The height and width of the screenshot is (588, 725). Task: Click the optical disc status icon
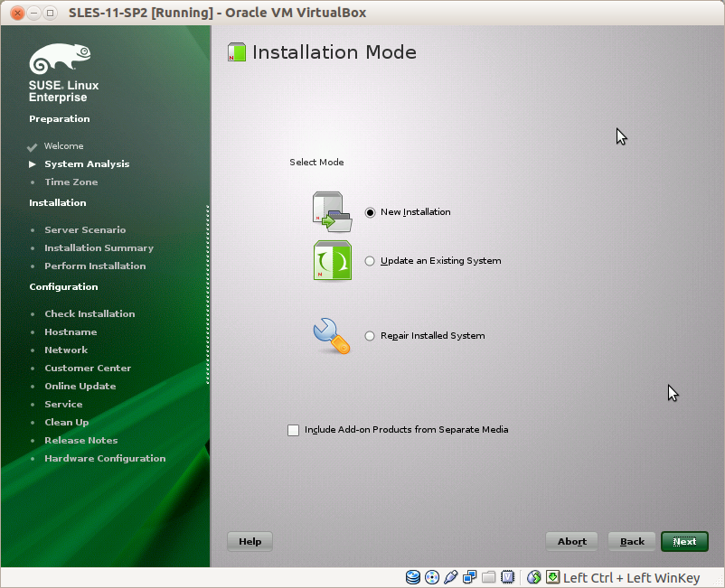coord(432,577)
